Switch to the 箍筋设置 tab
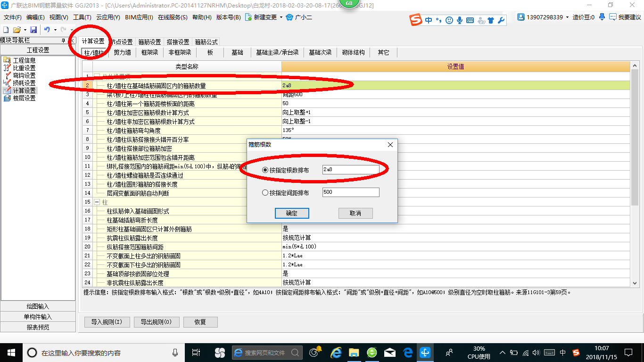 pyautogui.click(x=149, y=42)
